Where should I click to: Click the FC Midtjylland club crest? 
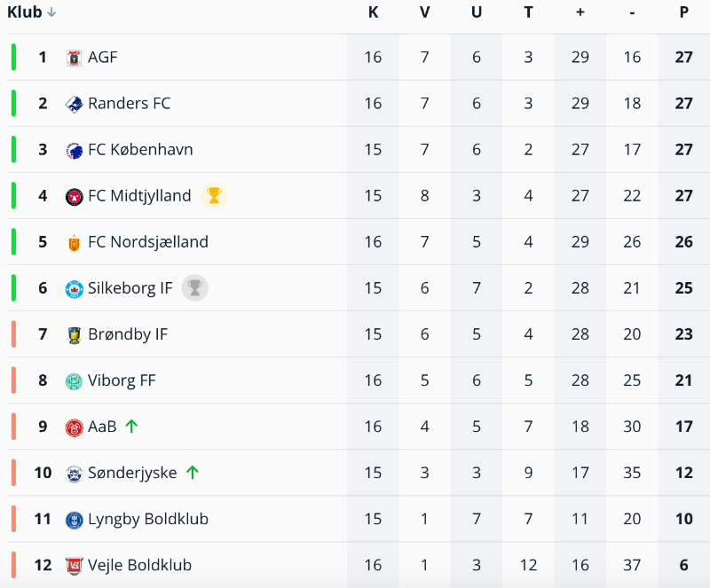pyautogui.click(x=75, y=197)
